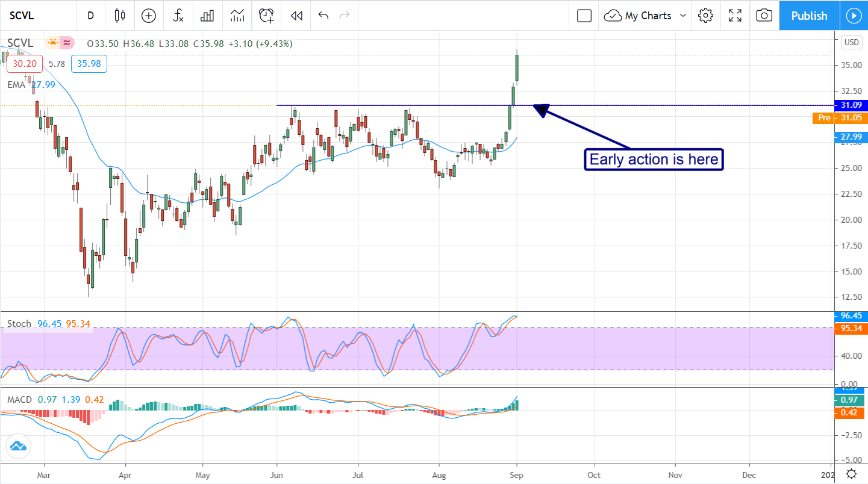Open the fx Indicators menu

point(178,16)
